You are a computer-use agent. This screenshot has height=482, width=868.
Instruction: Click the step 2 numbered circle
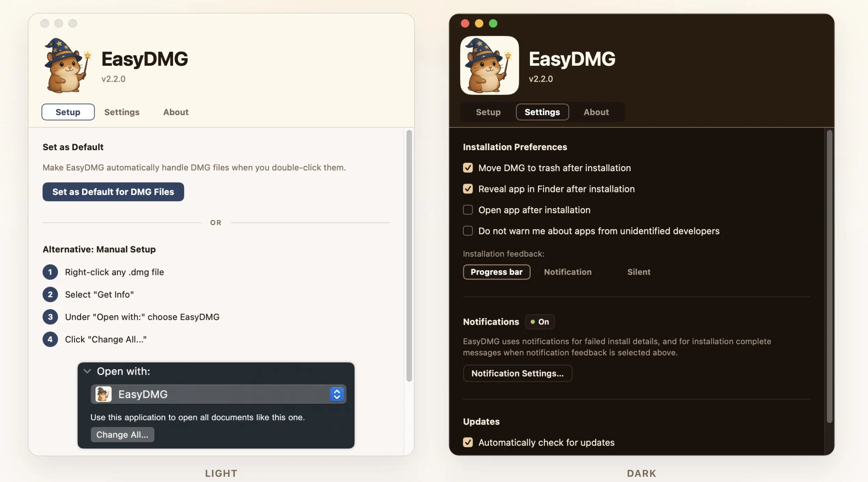pos(50,295)
